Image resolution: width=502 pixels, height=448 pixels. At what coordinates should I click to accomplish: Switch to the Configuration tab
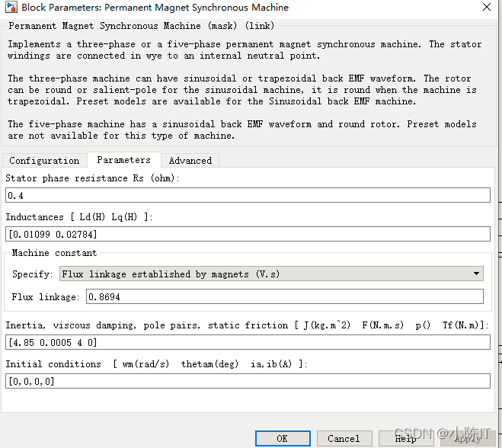click(44, 160)
